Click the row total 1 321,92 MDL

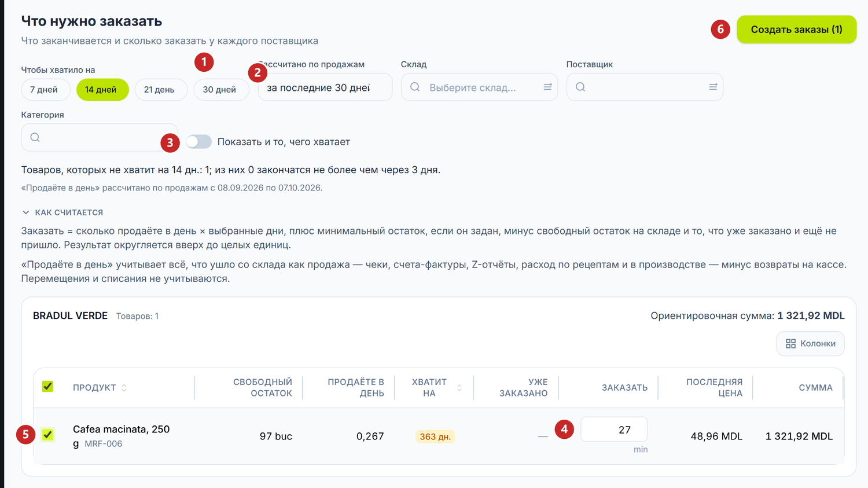pyautogui.click(x=799, y=436)
